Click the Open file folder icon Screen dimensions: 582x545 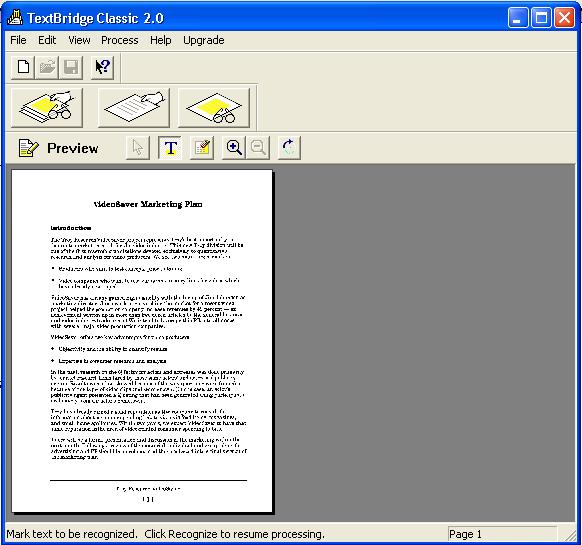47,67
